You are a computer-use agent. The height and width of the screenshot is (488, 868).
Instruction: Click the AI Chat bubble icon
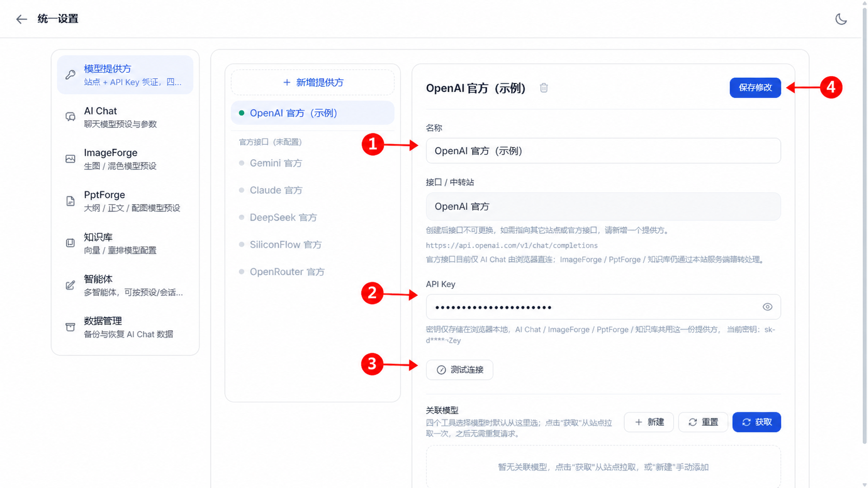(x=71, y=117)
